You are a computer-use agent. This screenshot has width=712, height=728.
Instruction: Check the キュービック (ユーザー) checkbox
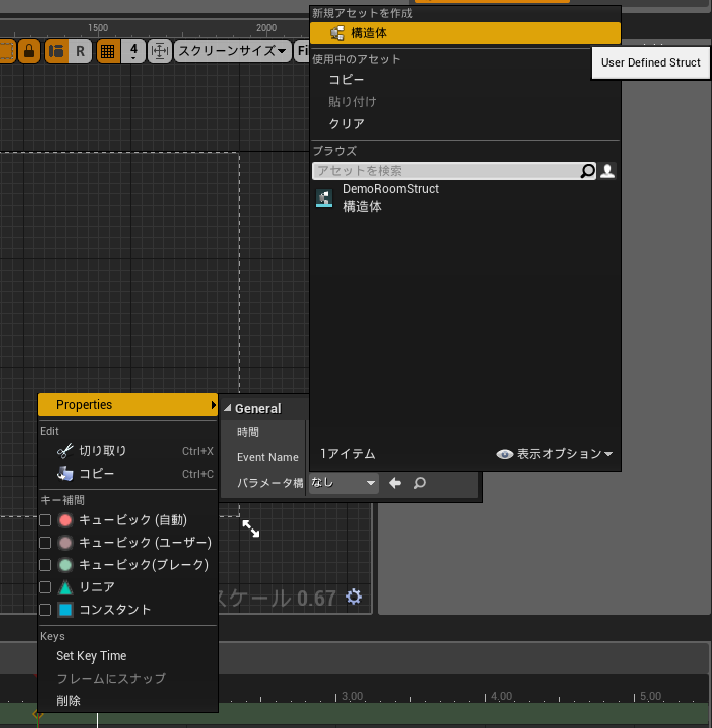click(x=45, y=543)
